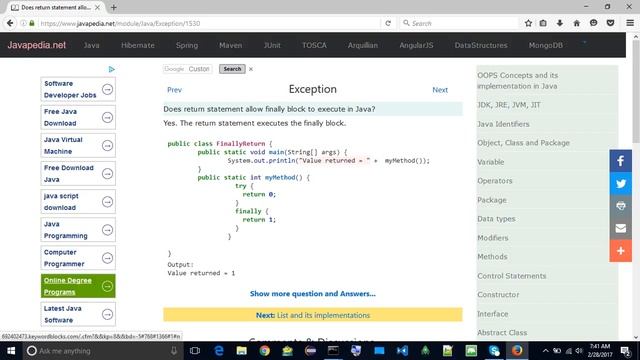
Task: Open Next: List and its implementations
Action: (x=313, y=315)
